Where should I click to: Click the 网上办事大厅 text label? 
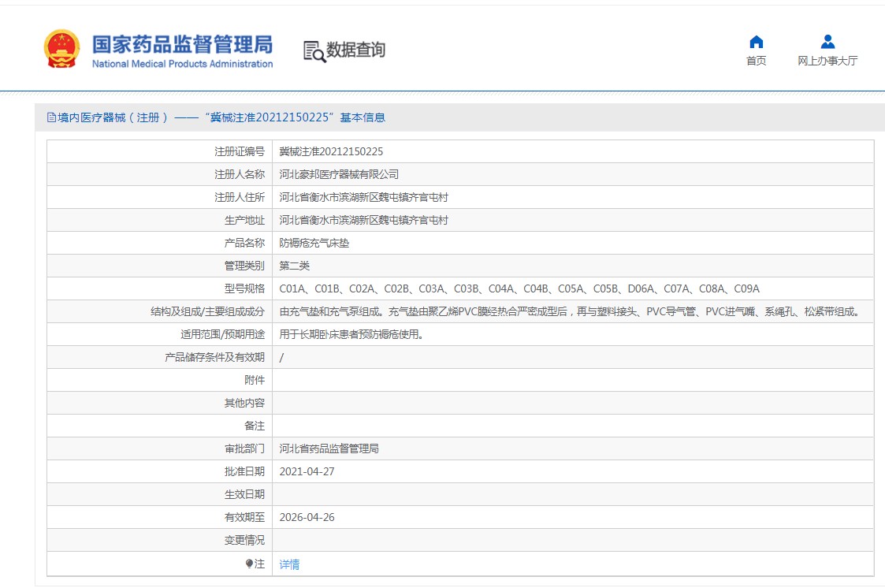tap(827, 61)
